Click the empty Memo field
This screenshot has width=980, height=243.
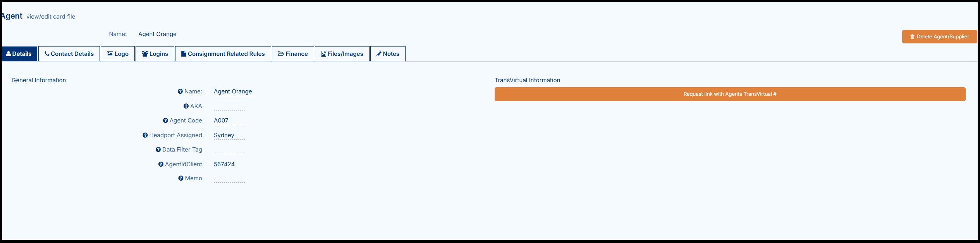[x=229, y=178]
